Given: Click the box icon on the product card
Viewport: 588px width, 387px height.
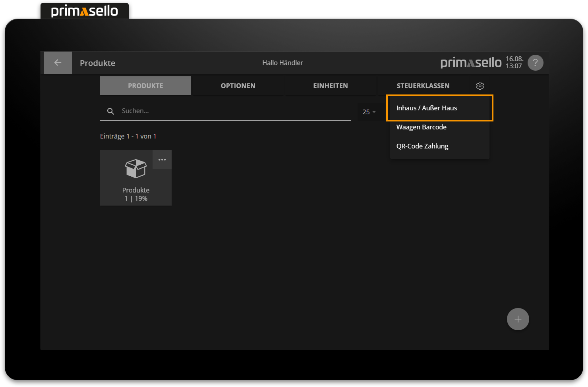Looking at the screenshot, I should [x=136, y=169].
